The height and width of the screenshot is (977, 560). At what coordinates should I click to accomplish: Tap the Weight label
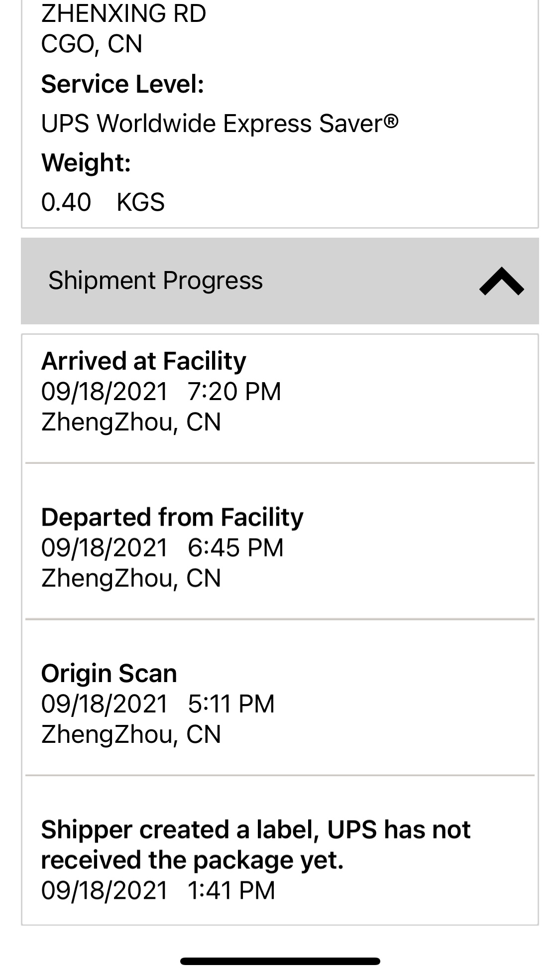[x=86, y=162]
